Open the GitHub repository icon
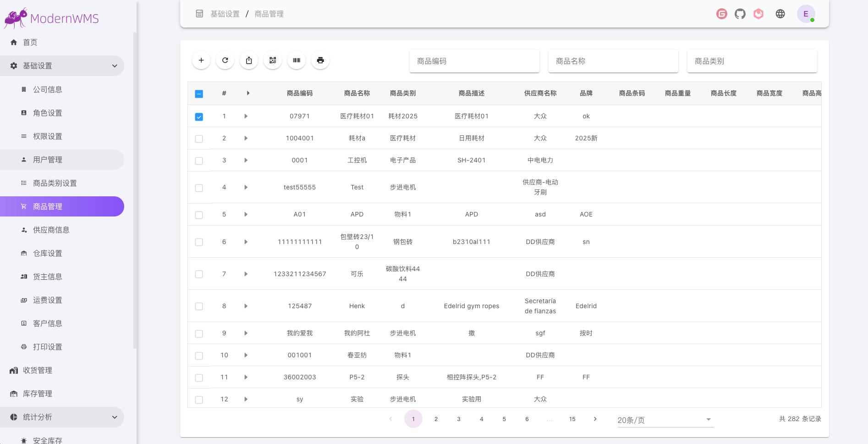The height and width of the screenshot is (444, 868). [x=740, y=14]
